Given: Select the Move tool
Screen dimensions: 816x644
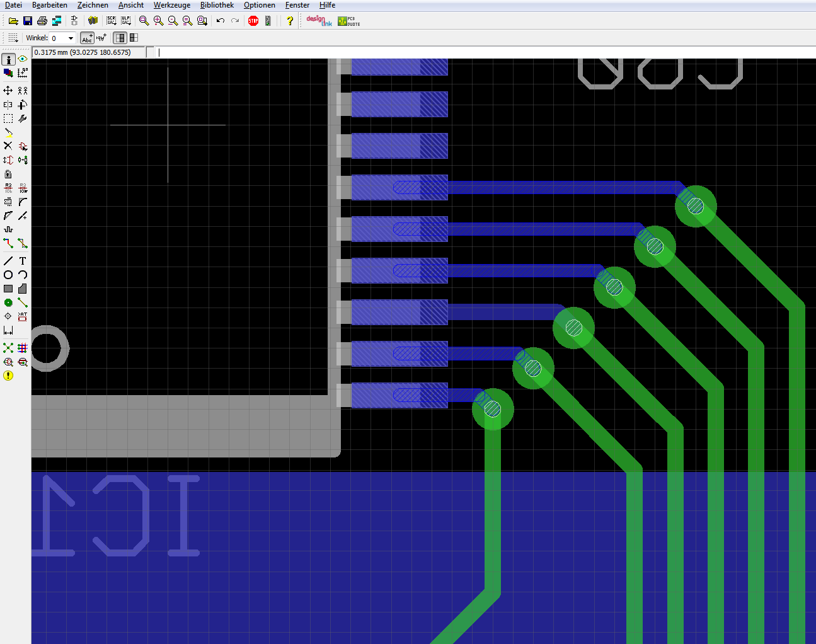Looking at the screenshot, I should pos(8,91).
